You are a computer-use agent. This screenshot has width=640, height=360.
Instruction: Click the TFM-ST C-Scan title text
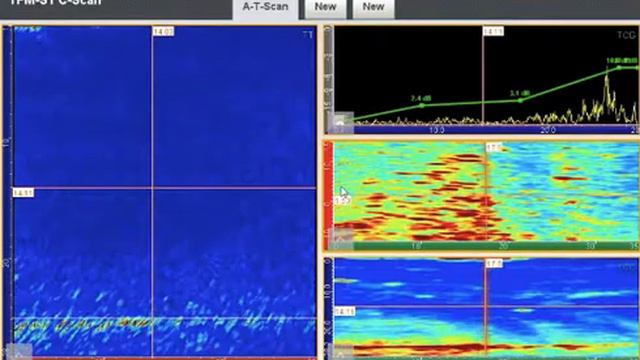(x=55, y=2)
